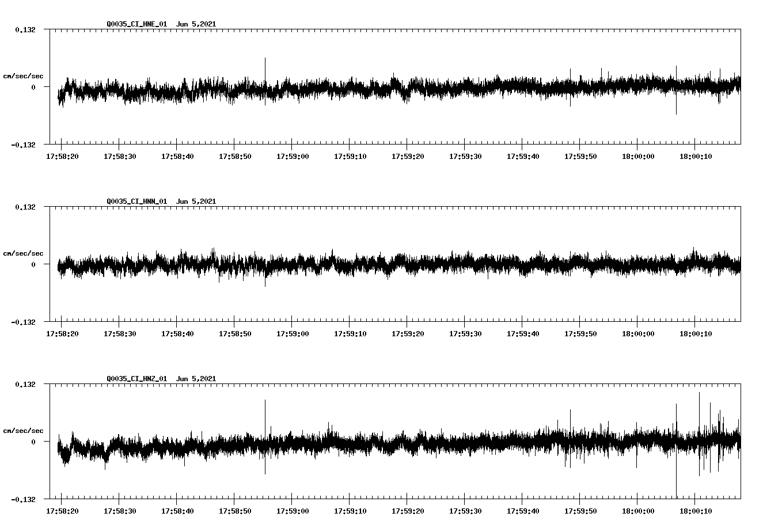
Task: Click 17:58:40 time label under HNZ plot
Action: click(177, 511)
